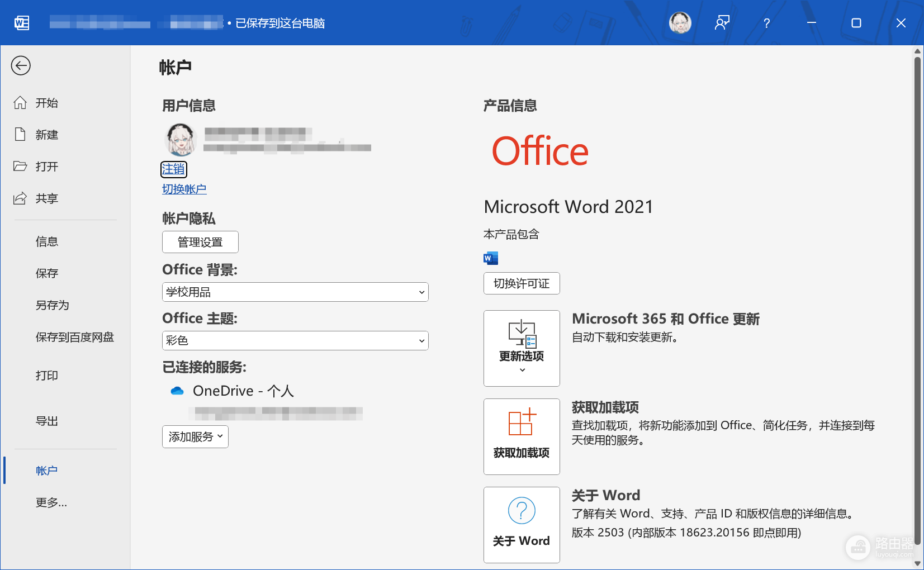Click the scrollbar up arrow

(917, 51)
